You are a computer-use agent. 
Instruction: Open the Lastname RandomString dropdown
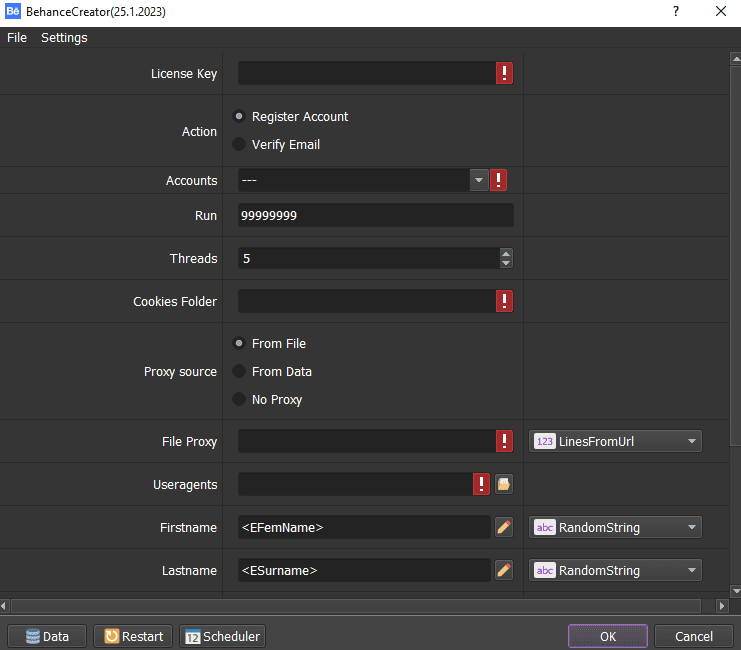coord(615,571)
